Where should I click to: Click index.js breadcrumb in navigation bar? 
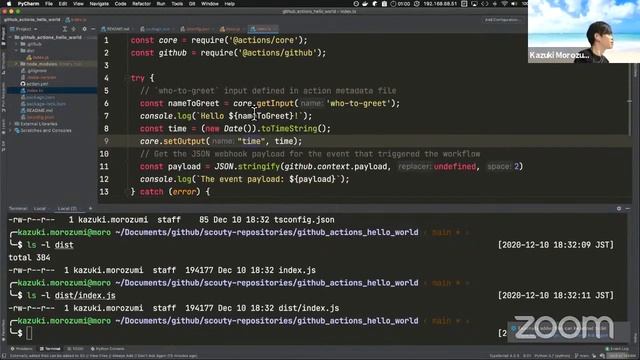[x=77, y=20]
